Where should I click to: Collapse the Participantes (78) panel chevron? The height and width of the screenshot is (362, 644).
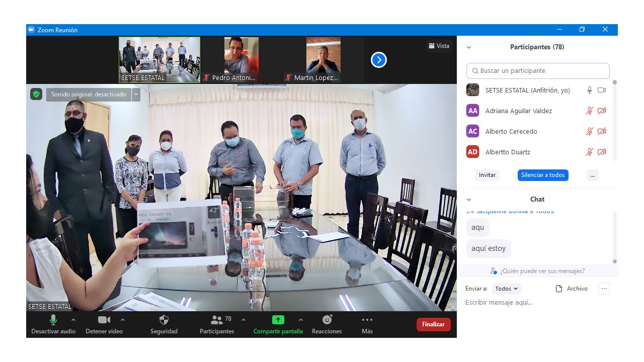tap(469, 47)
